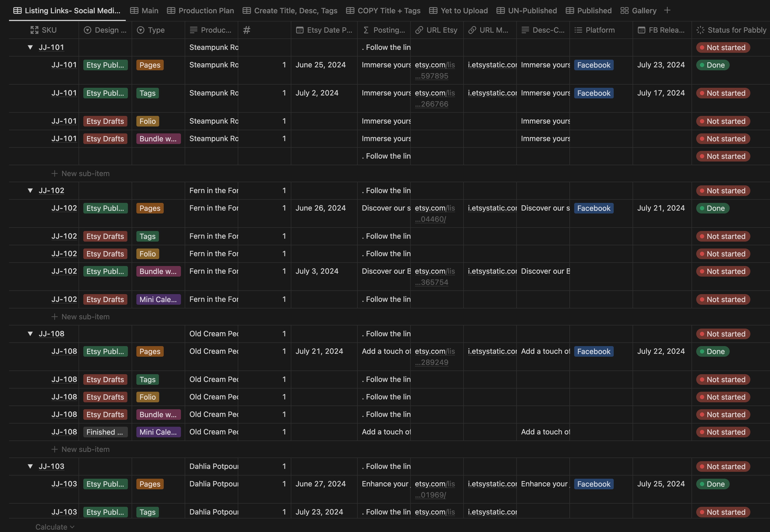Open the Calculate dropdown at bottom
770x532 pixels.
(55, 527)
